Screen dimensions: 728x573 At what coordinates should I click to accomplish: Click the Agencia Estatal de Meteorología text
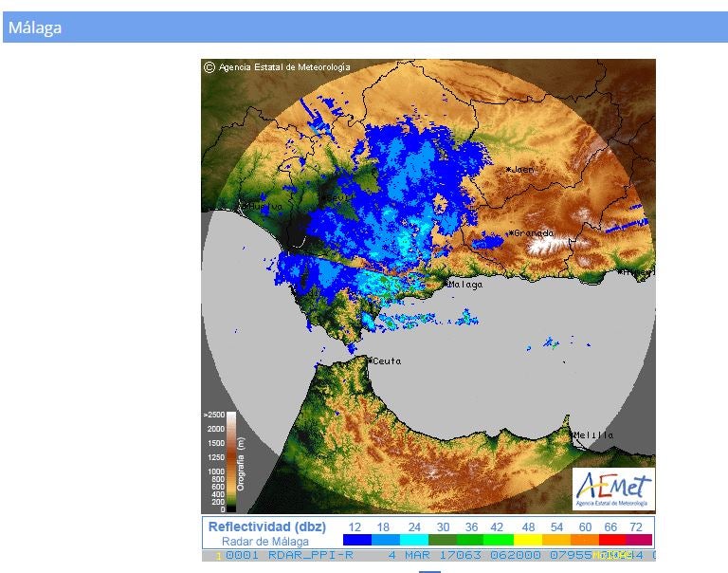(x=284, y=67)
